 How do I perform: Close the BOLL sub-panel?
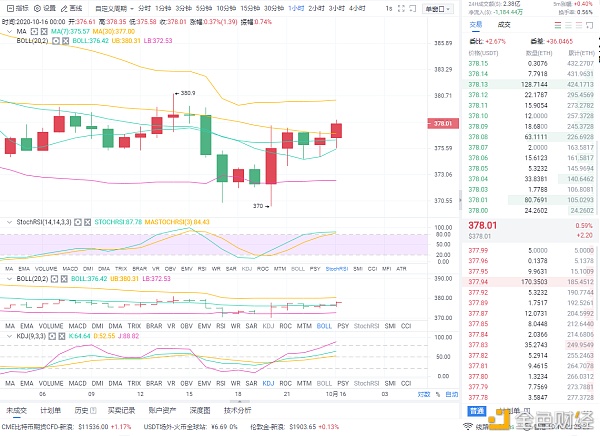click(x=64, y=279)
